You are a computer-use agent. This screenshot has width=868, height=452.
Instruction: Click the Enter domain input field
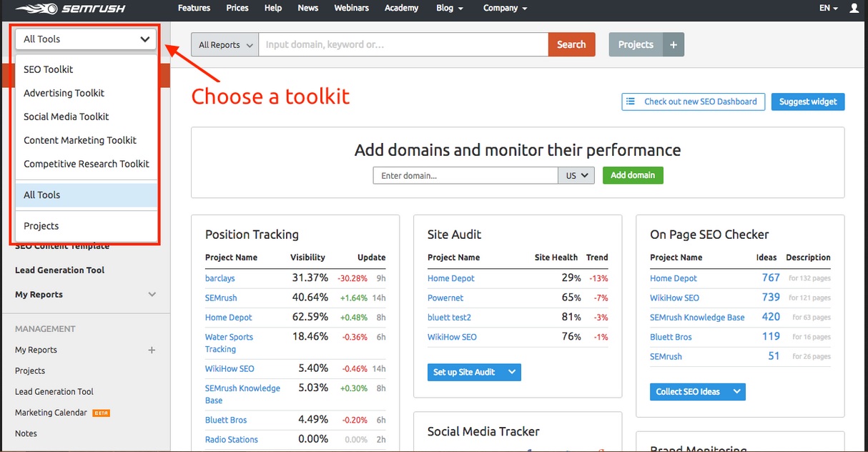465,175
